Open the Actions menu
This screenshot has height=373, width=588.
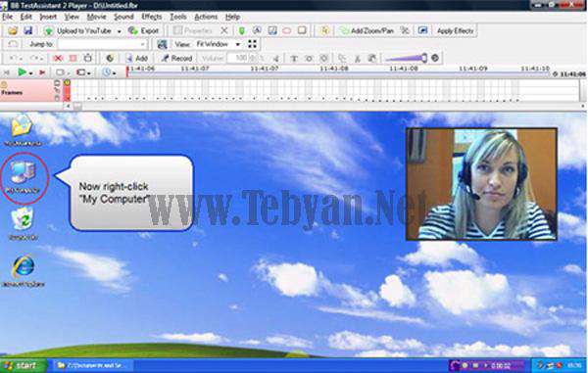click(206, 17)
